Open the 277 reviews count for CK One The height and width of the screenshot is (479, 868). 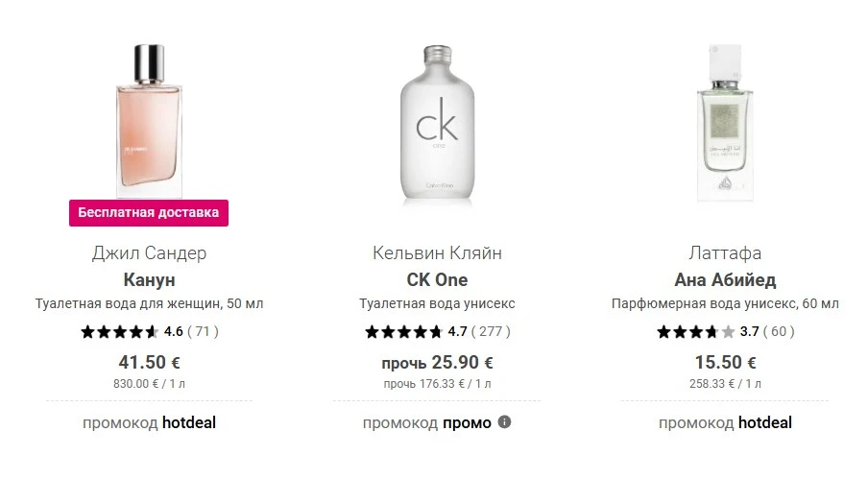(491, 331)
